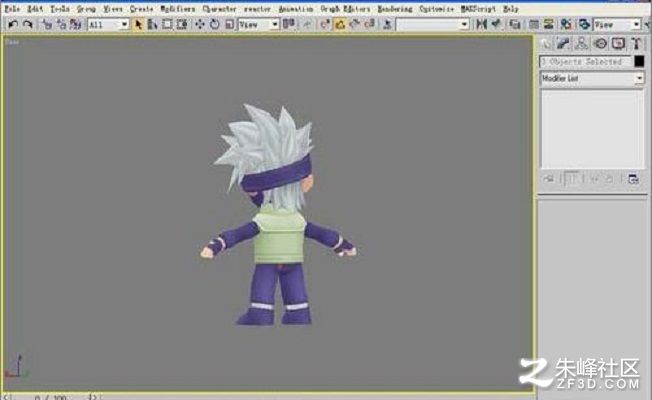
Task: Click the black object color swatch
Action: (639, 62)
